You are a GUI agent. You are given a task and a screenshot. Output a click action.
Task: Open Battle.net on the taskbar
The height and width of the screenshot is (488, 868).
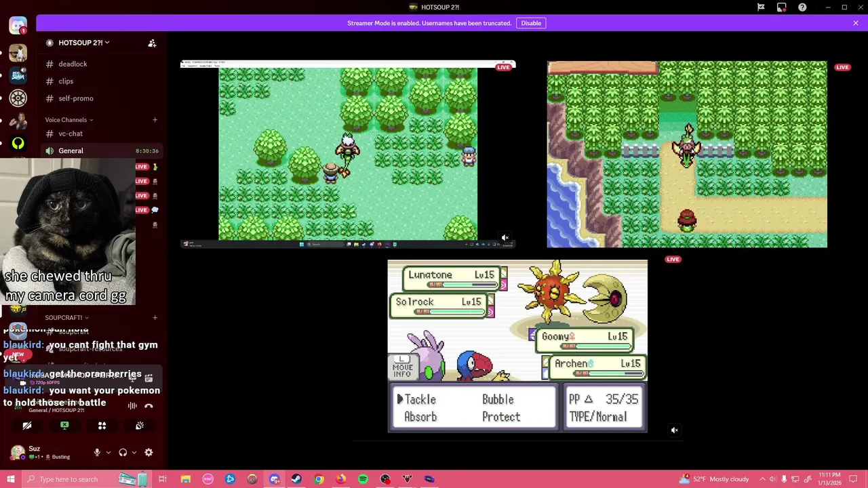point(230,479)
